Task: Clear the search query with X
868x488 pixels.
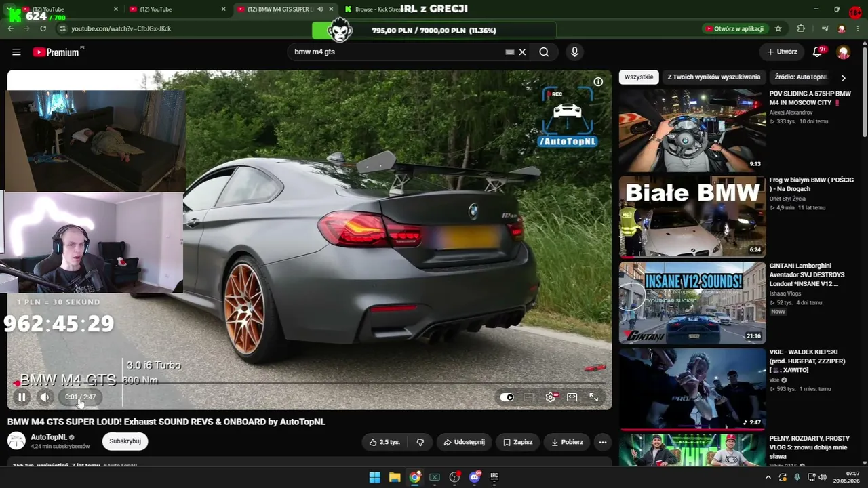Action: point(522,52)
